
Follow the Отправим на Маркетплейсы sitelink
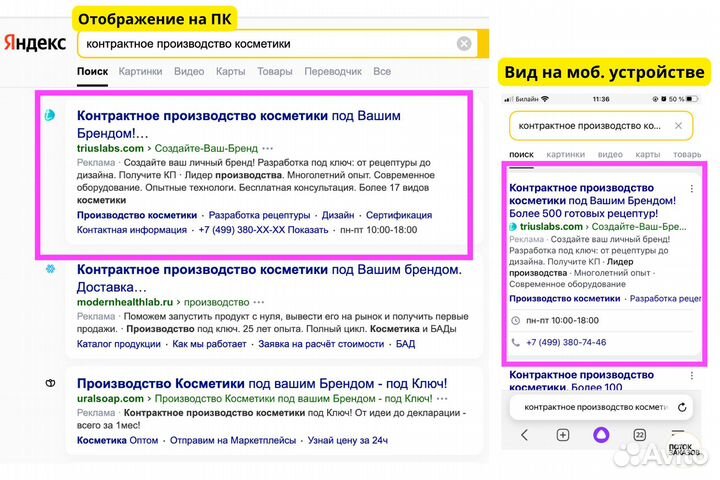[x=233, y=440]
